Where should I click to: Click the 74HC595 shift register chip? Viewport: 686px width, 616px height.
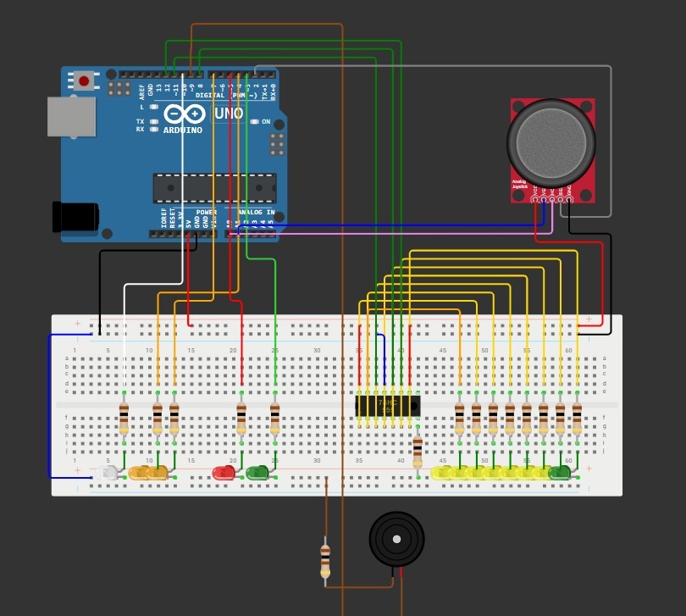pyautogui.click(x=388, y=405)
